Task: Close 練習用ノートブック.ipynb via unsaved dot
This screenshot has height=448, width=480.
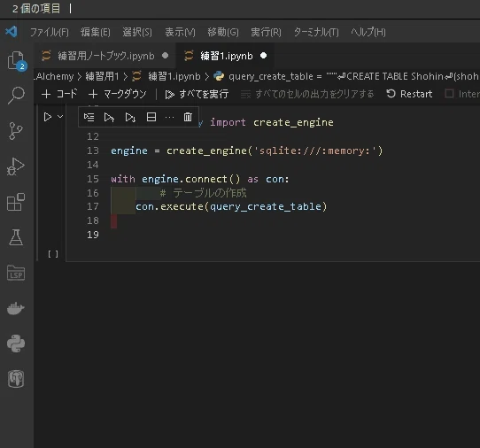Action: point(165,56)
